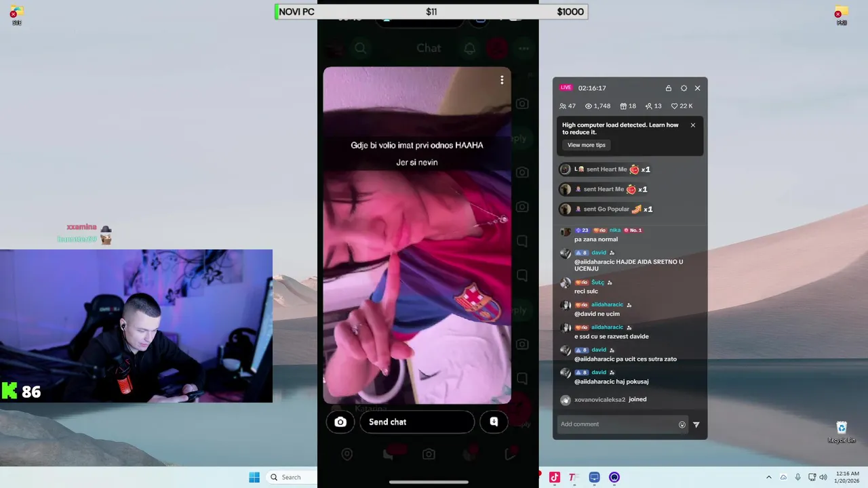
Task: Click the viewers count icon showing 47
Action: (x=563, y=106)
